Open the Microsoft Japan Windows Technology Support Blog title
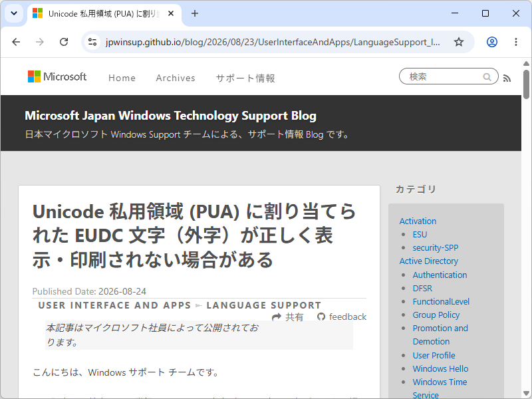 tap(170, 116)
